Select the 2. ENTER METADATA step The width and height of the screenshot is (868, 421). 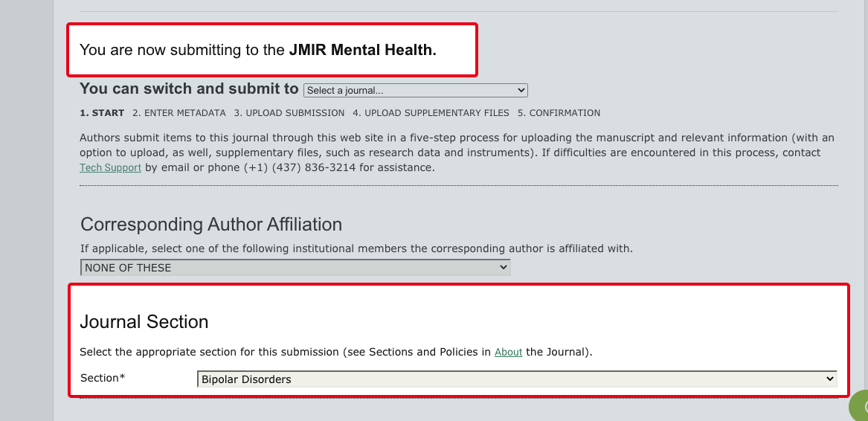179,113
